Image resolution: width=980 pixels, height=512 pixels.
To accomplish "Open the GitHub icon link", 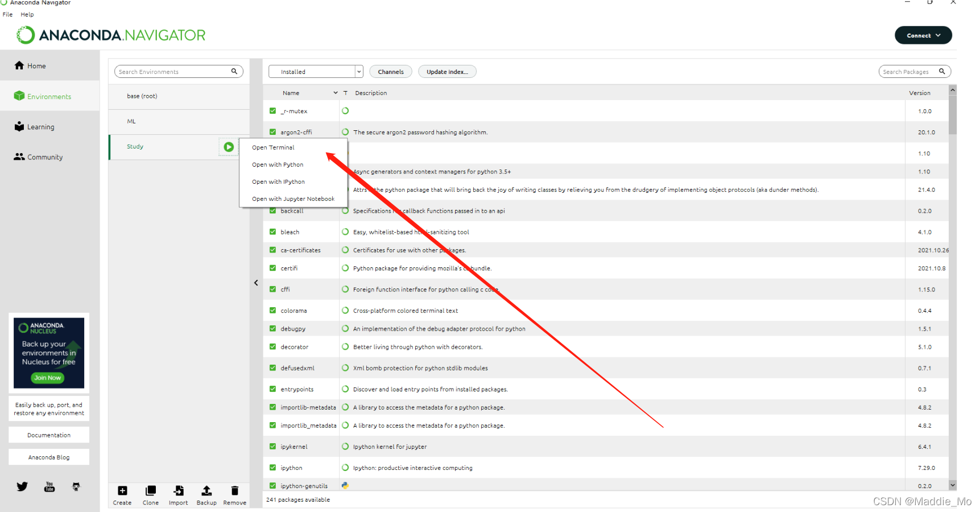I will [x=76, y=486].
